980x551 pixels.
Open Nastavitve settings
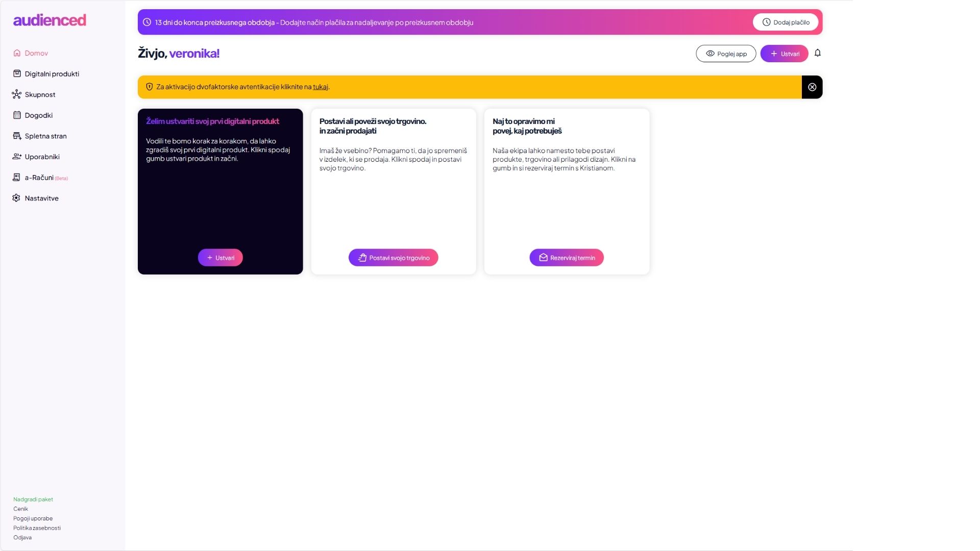click(x=41, y=198)
